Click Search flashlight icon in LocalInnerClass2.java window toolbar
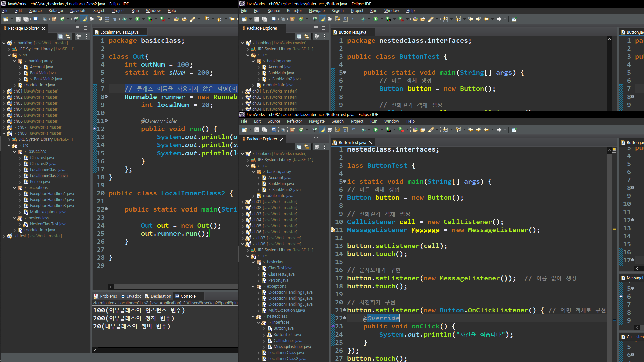This screenshot has width=644, height=362. (193, 19)
